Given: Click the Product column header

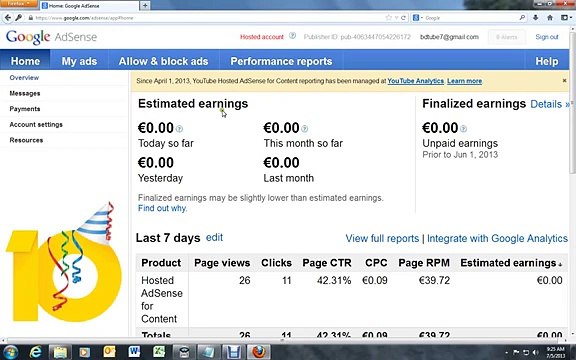Looking at the screenshot, I should click(161, 263).
